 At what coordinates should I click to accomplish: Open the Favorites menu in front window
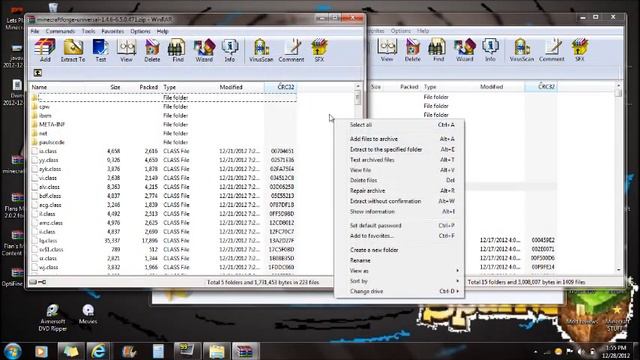tap(113, 31)
